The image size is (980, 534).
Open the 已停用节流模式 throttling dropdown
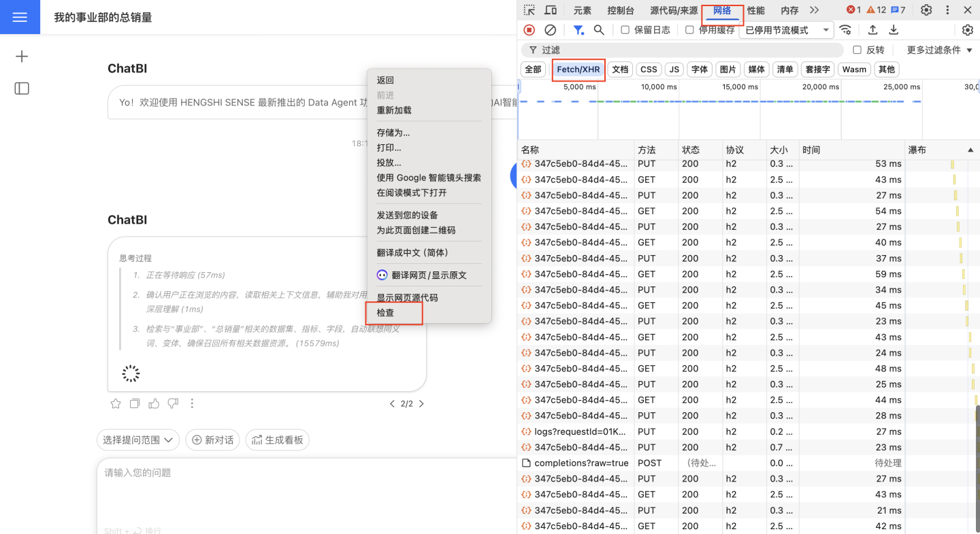(x=786, y=30)
